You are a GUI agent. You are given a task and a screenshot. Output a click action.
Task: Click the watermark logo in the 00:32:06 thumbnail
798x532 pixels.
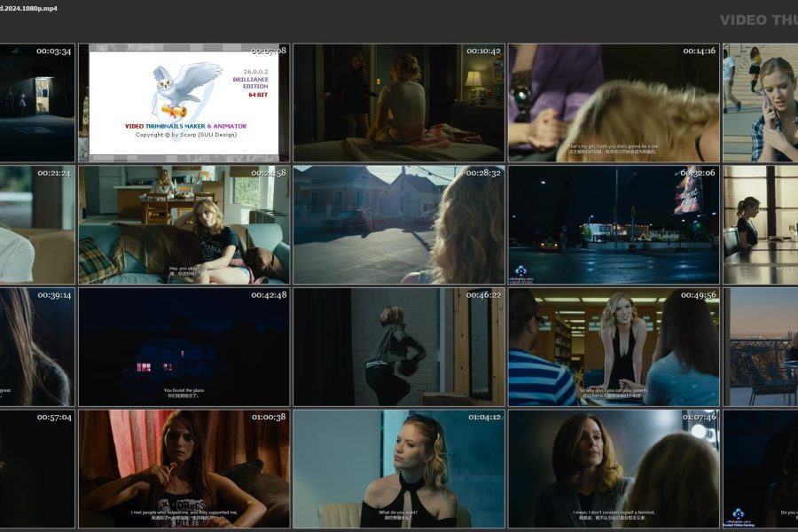(x=521, y=271)
